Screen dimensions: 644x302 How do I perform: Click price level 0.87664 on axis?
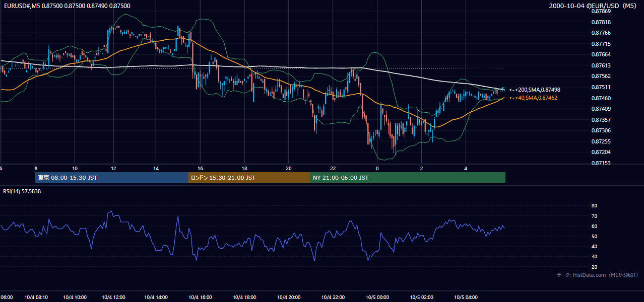click(x=601, y=54)
